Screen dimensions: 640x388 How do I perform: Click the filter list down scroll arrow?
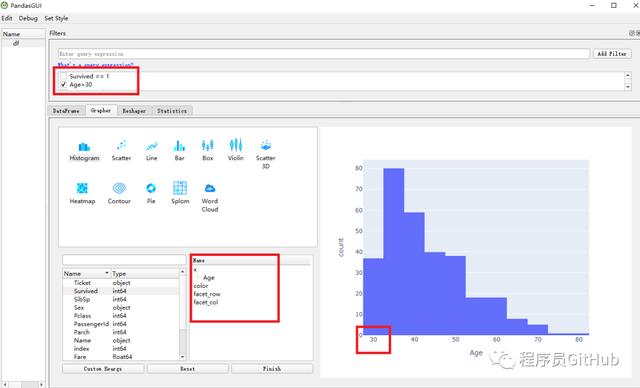pos(628,87)
